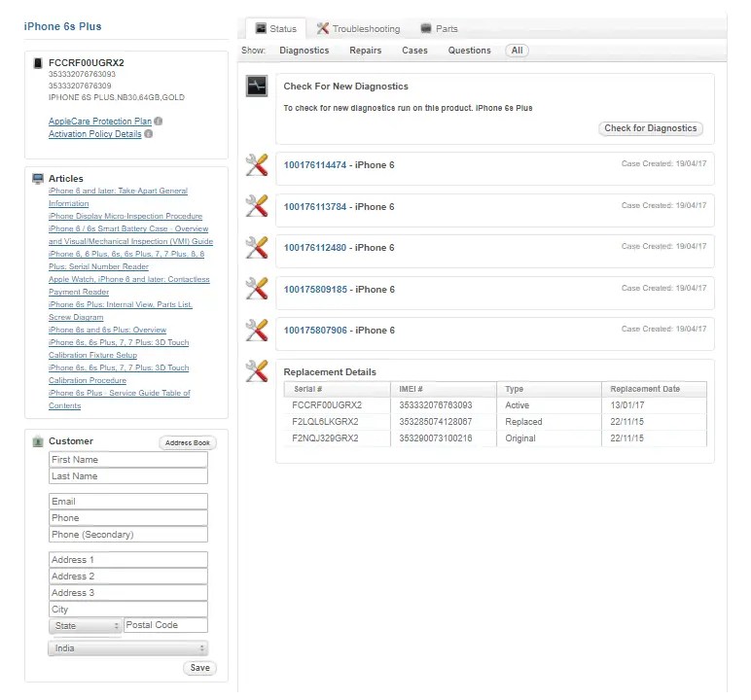Click serial F2LQL6LKGRX2 in replacement table
Viewport: 751px width, 700px height.
coord(325,422)
